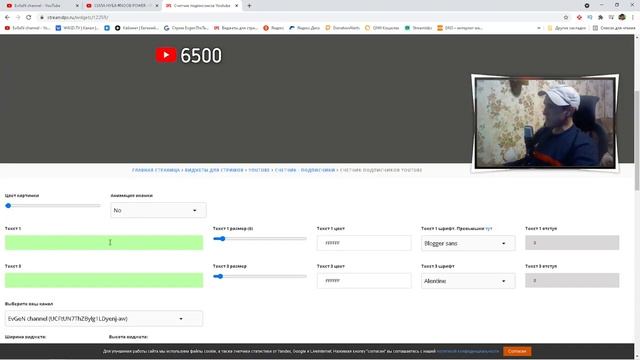Expand the hidden bookmarks chevron
This screenshot has height=360, width=640.
pyautogui.click(x=539, y=28)
